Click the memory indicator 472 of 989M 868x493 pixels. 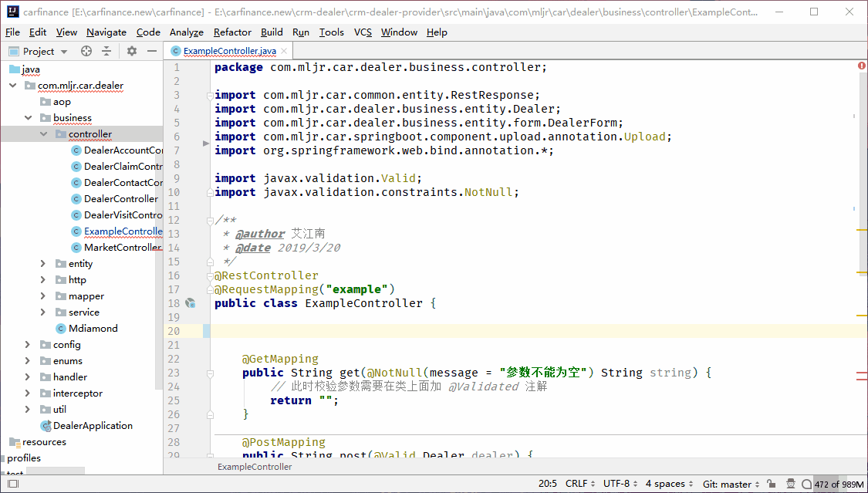click(839, 484)
